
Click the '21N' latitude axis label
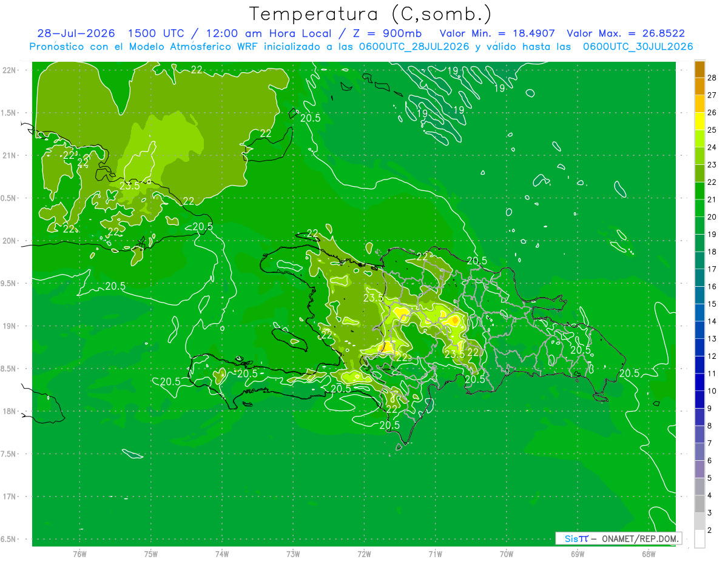pyautogui.click(x=9, y=156)
